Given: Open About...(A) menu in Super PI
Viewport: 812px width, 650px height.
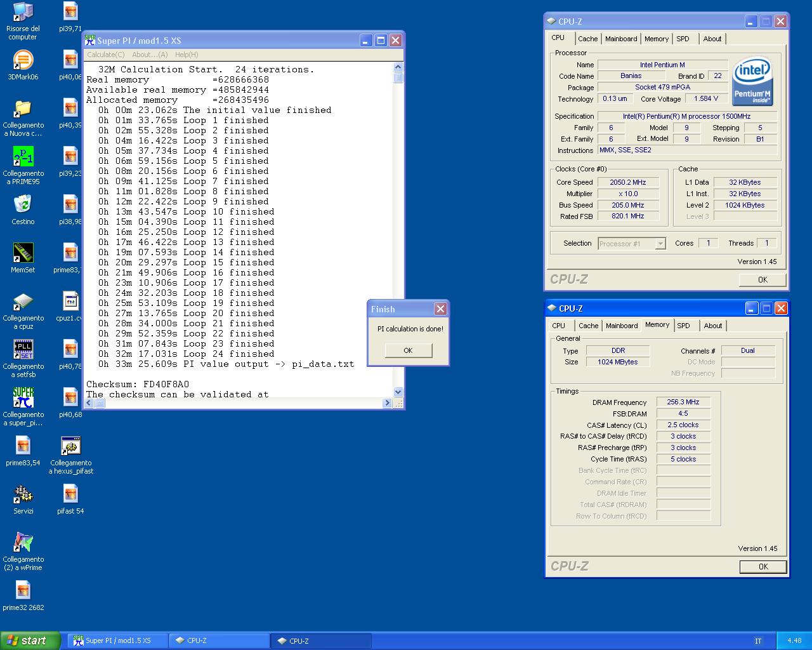Looking at the screenshot, I should pos(150,55).
